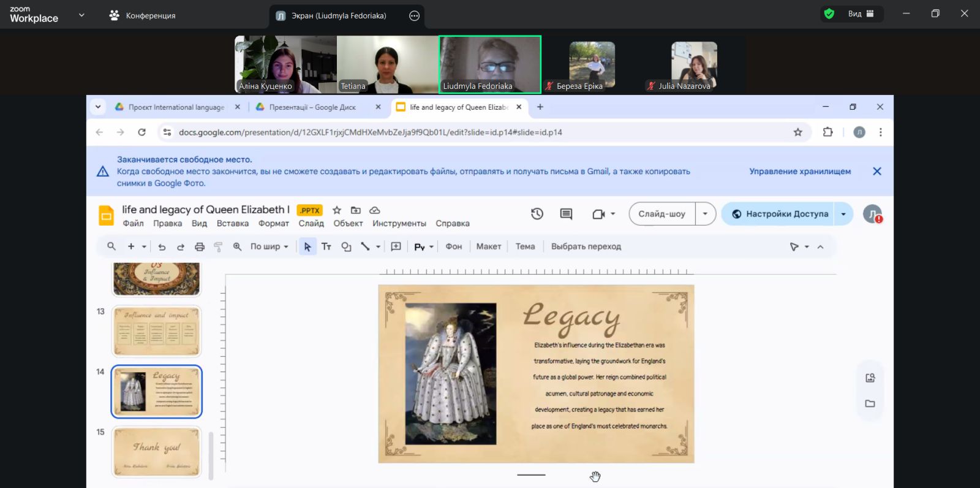Select slide 15 Thank you thumbnail
This screenshot has height=488, width=980.
pos(157,452)
